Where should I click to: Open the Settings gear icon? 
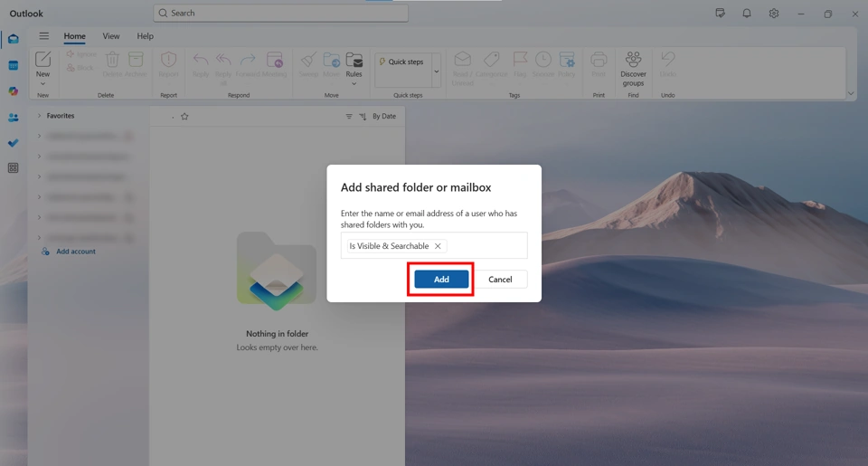coord(774,14)
